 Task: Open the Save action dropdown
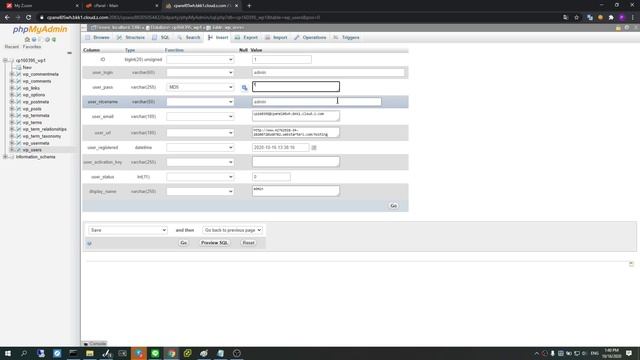(x=128, y=230)
